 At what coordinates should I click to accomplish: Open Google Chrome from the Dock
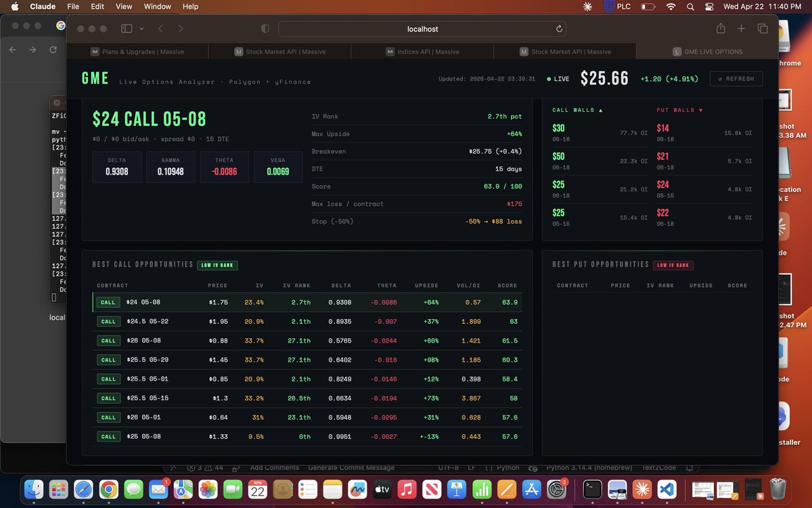108,488
